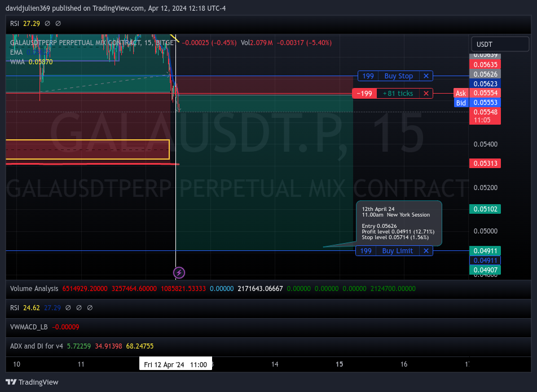
Task: Click the Volume Analysis value 2171643.06667
Action: click(x=260, y=289)
